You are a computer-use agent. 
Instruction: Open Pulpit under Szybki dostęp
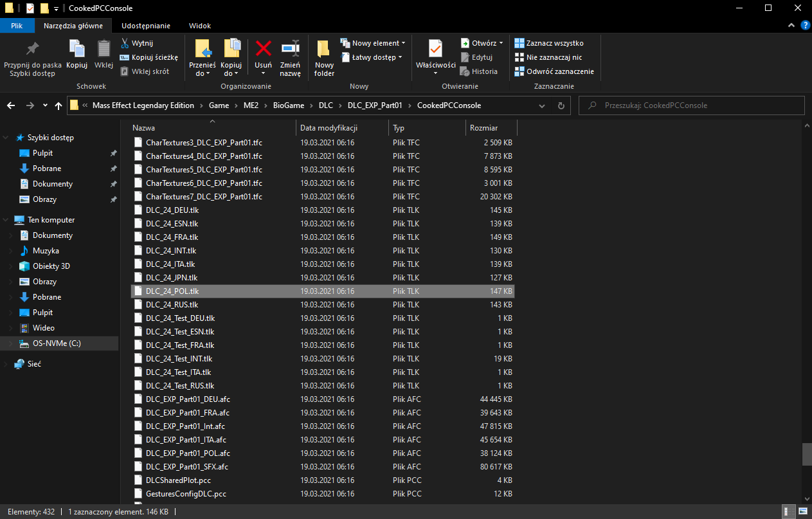point(42,153)
